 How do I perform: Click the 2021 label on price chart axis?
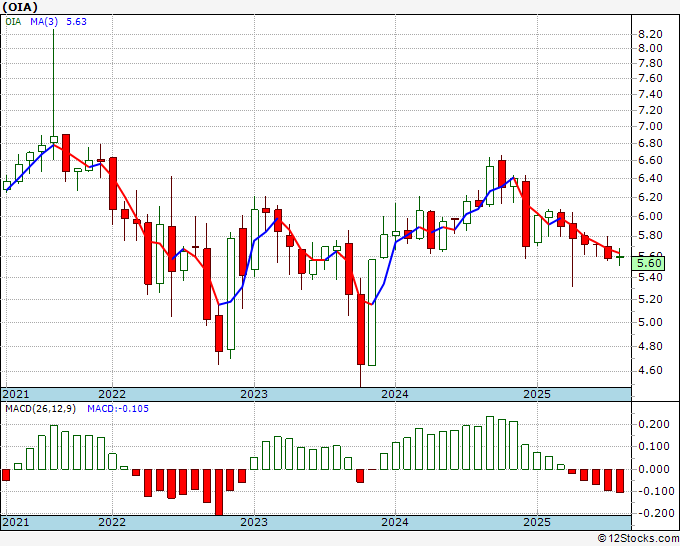coord(16,394)
